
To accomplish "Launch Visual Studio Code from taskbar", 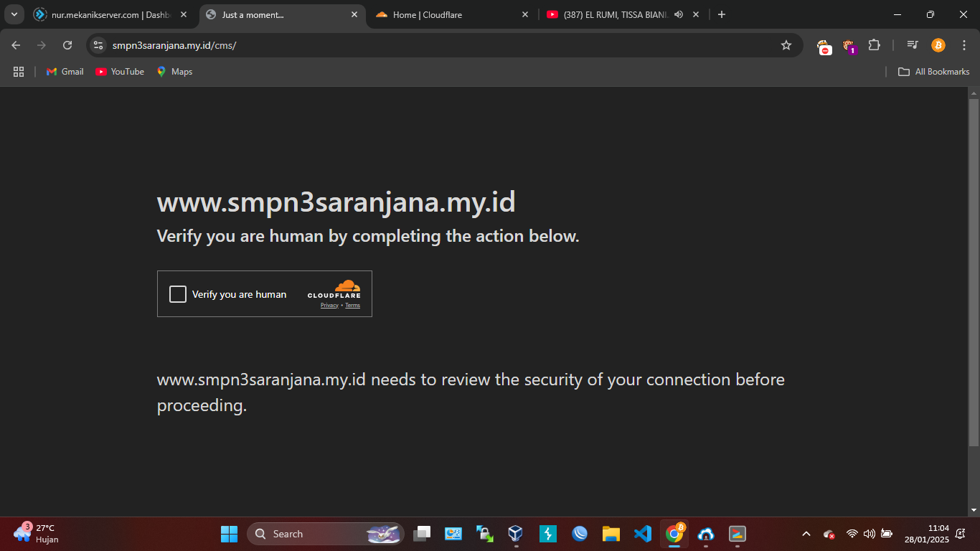I will click(643, 534).
